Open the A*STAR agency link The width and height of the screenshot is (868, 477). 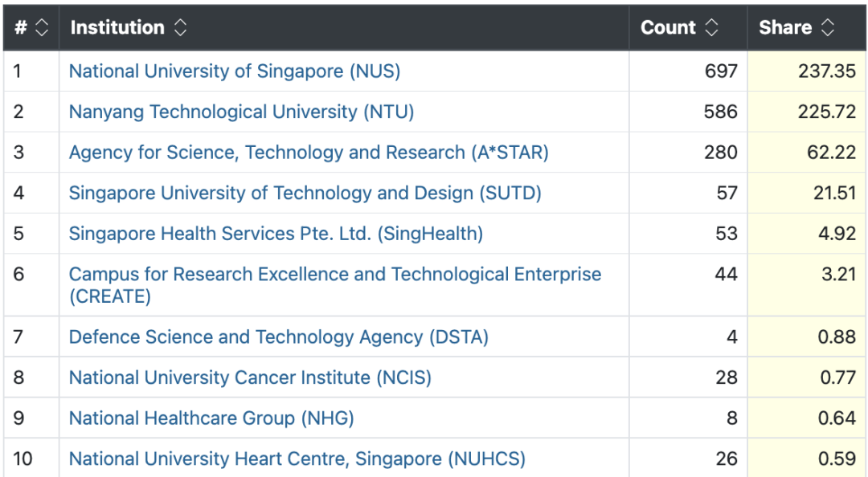coord(309,153)
